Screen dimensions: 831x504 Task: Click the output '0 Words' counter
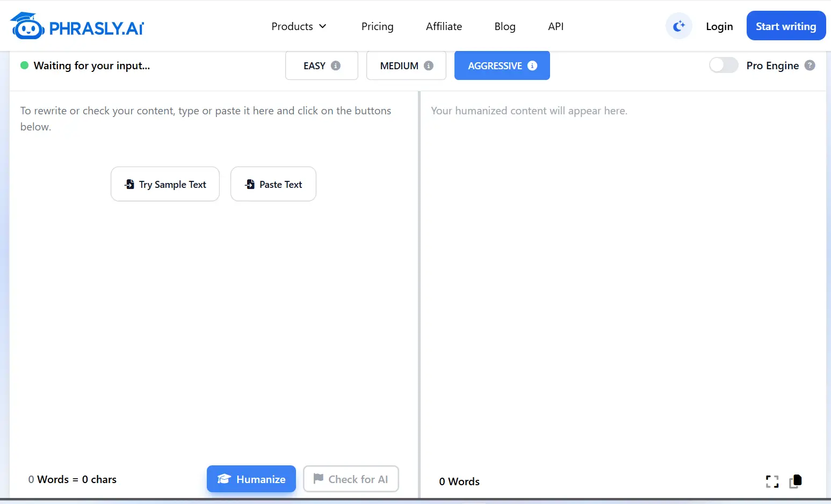coord(459,481)
